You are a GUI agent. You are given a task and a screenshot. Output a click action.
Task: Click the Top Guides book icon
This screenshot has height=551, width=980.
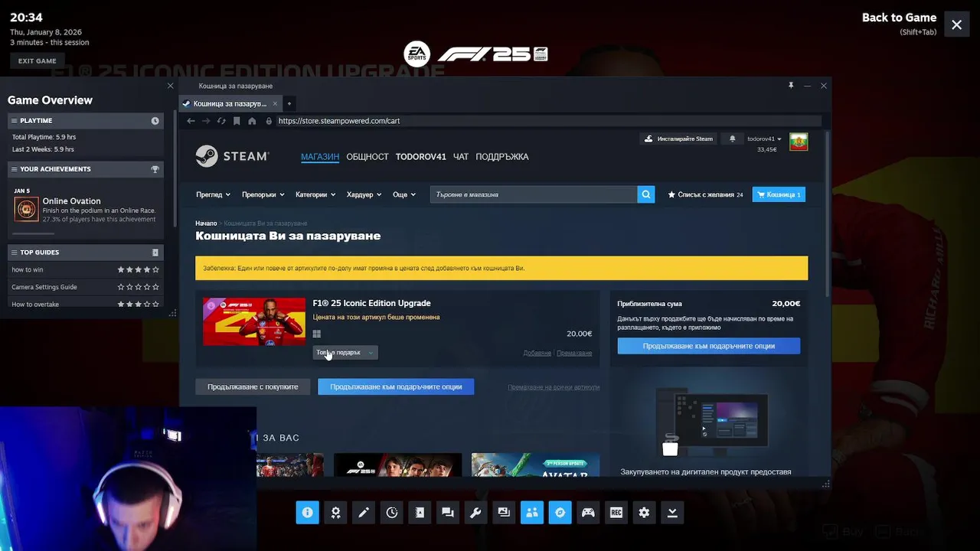click(x=155, y=253)
